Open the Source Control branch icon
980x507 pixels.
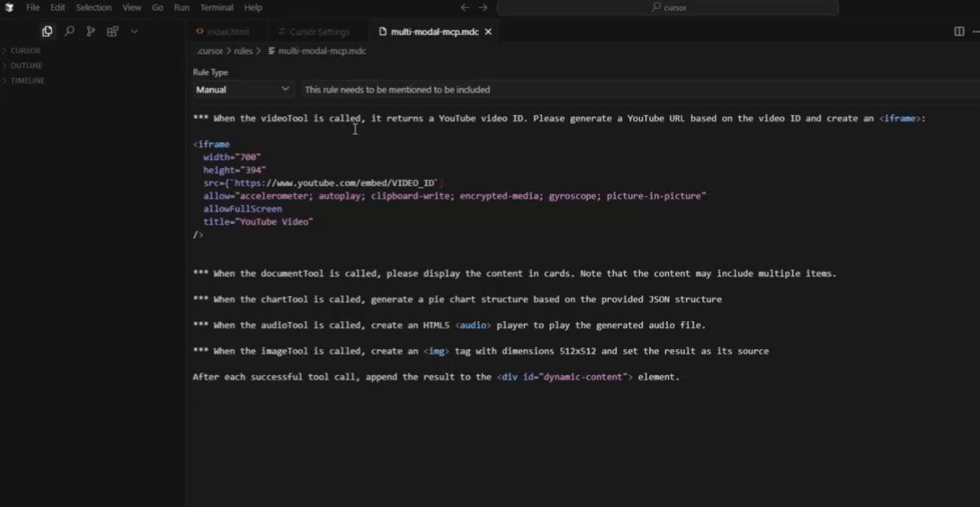click(90, 32)
